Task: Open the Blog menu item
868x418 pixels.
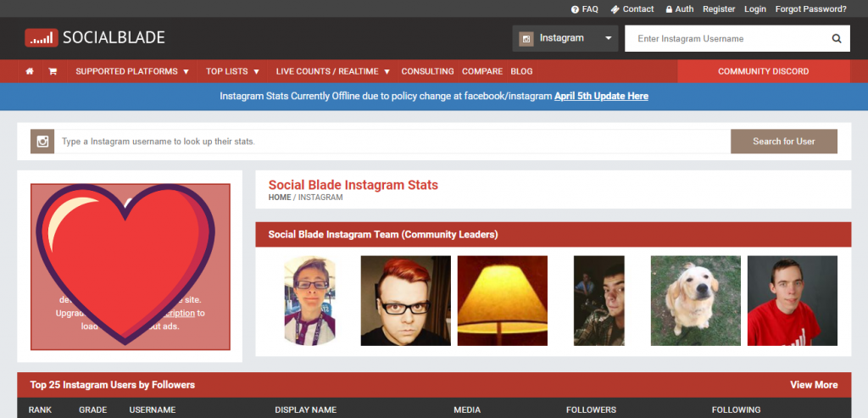Action: pyautogui.click(x=521, y=71)
